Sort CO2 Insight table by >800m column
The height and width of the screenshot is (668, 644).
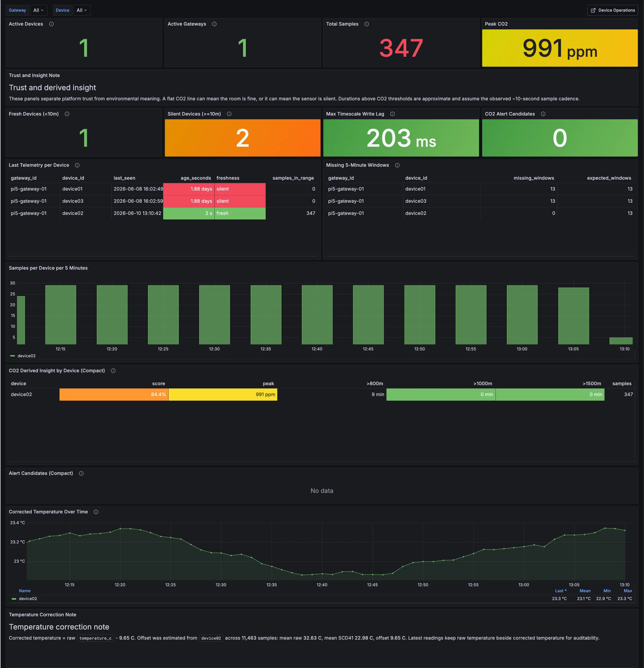pos(375,383)
